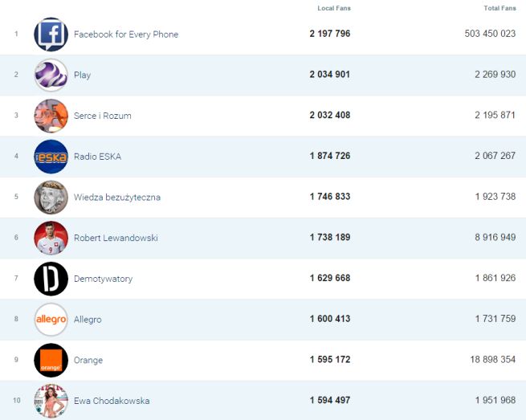Click Robert Lewandowski's profile picture

coord(51,239)
